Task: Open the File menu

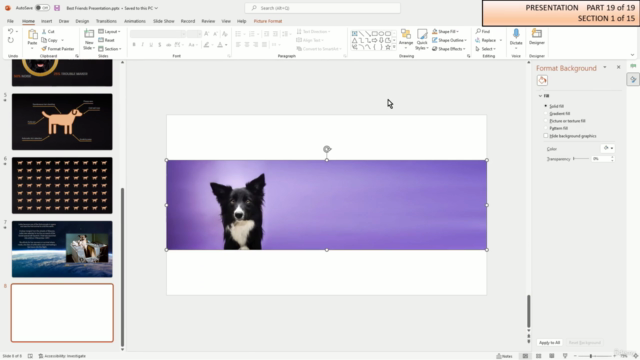Action: tap(10, 21)
